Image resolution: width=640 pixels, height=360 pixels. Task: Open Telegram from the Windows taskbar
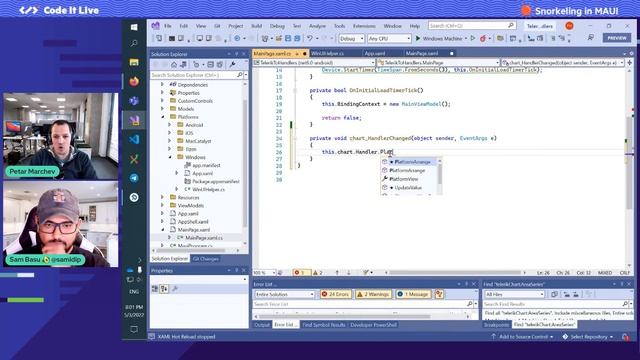click(134, 178)
